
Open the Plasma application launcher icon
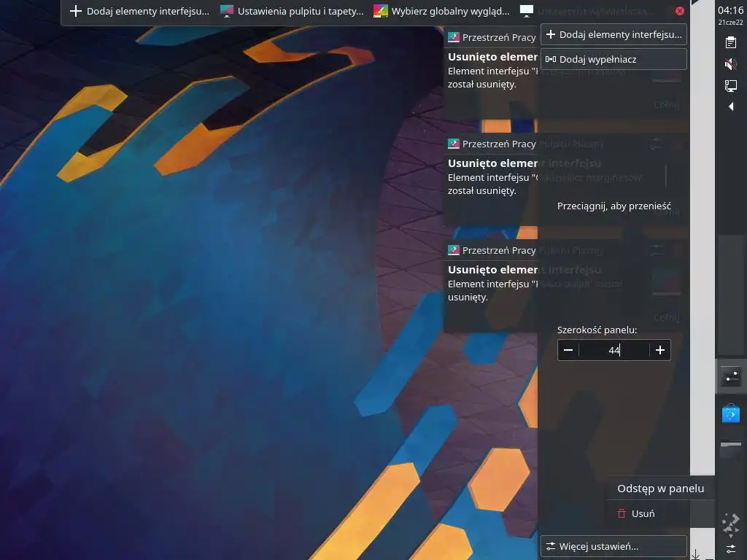[731, 524]
